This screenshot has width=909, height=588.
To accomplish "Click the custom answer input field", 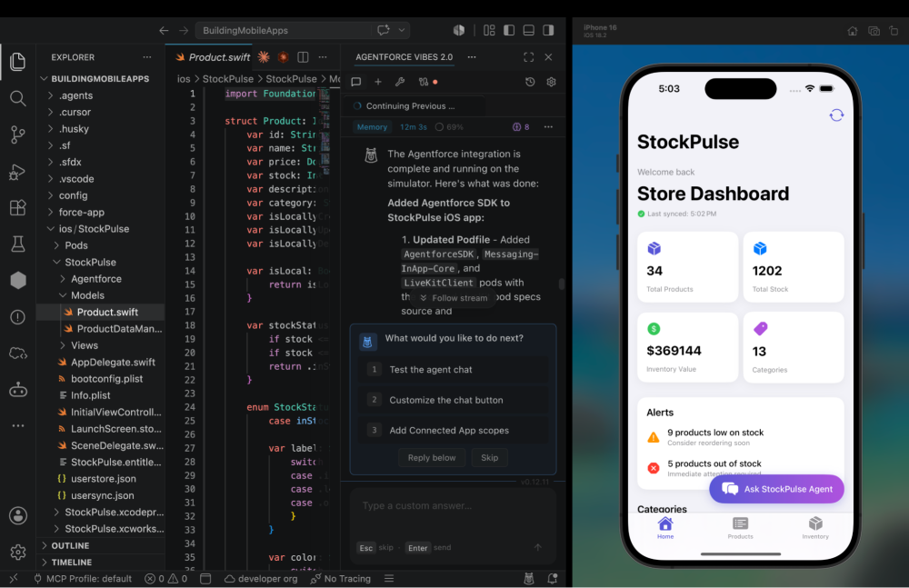I will (x=452, y=505).
